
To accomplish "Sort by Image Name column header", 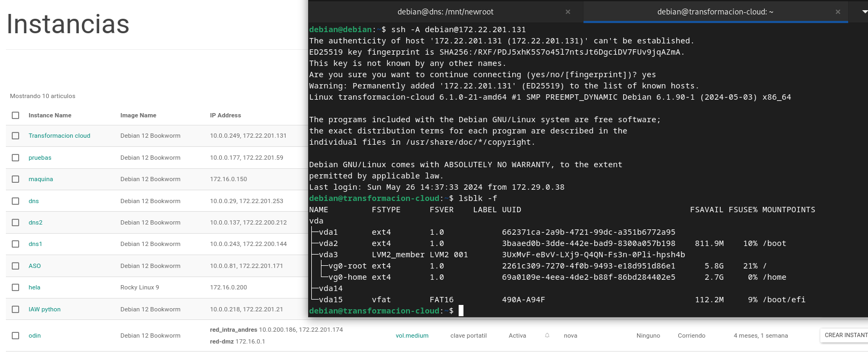I will 138,115.
